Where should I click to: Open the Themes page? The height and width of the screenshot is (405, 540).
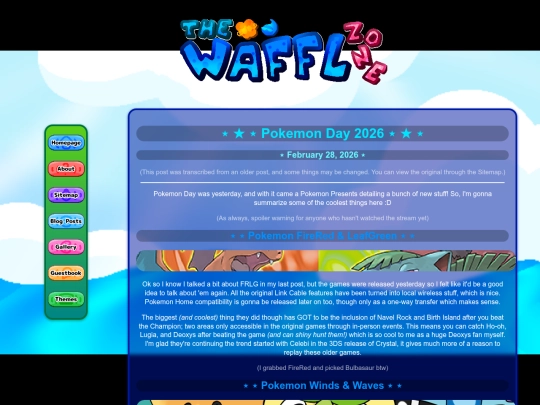point(66,299)
